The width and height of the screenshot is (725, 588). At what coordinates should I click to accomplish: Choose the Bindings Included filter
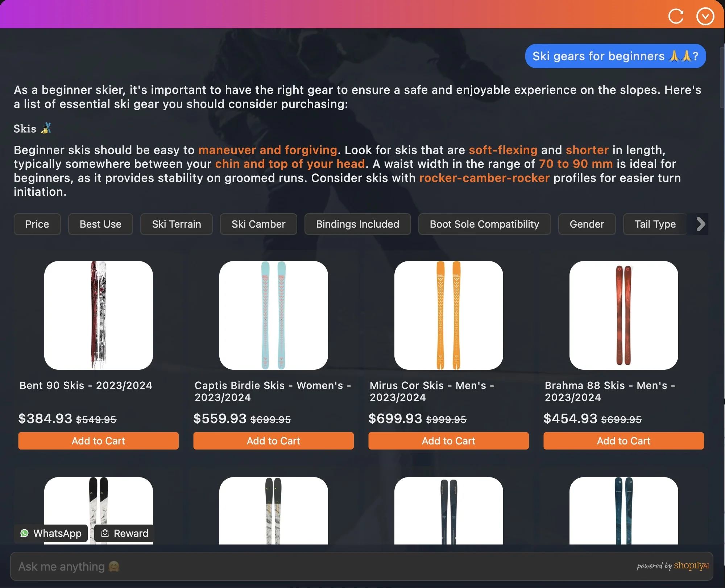click(x=357, y=224)
